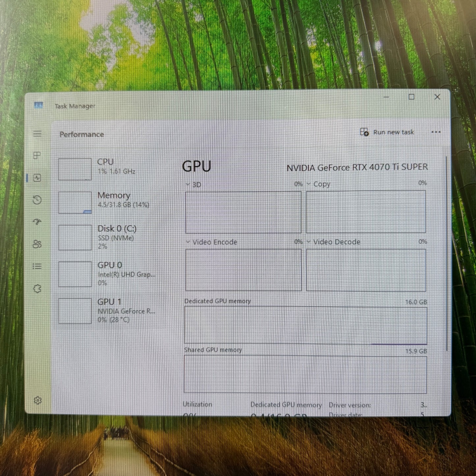Click the Disk 0 mini graph thumbnail

[75, 238]
